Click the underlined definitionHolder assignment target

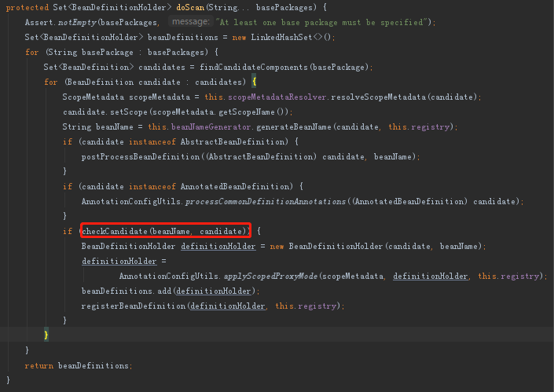tap(119, 261)
